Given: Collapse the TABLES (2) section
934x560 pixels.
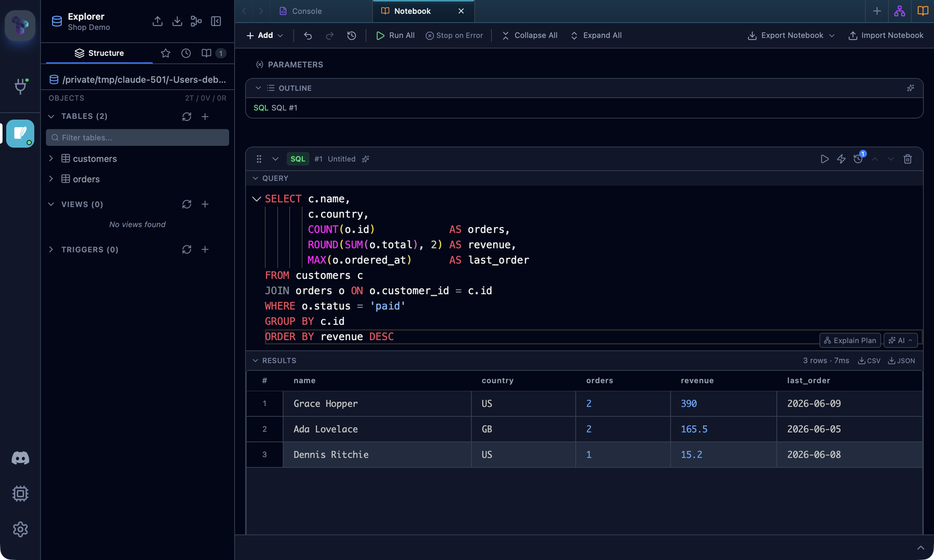Looking at the screenshot, I should pyautogui.click(x=51, y=117).
